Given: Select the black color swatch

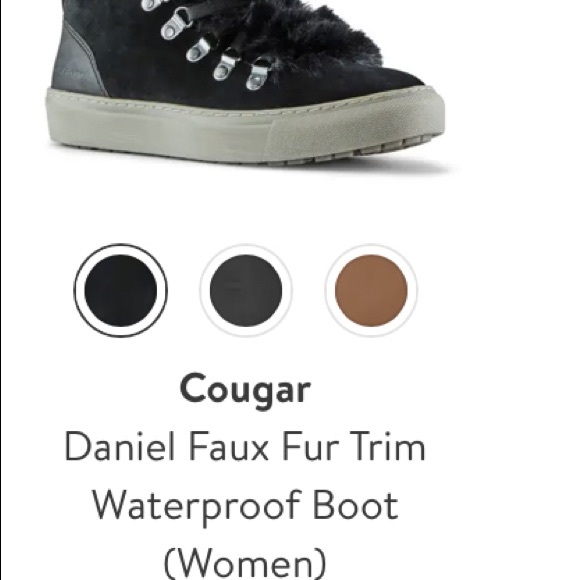Looking at the screenshot, I should point(121,290).
